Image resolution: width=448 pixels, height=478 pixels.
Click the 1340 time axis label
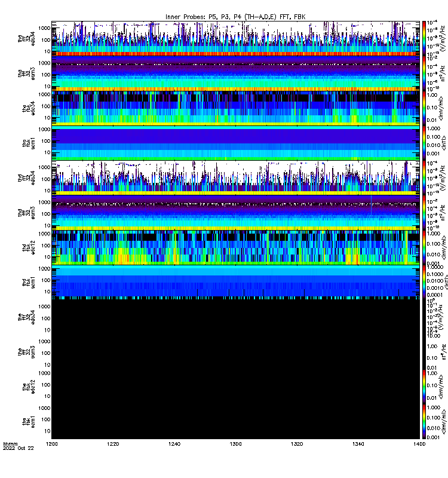click(358, 444)
